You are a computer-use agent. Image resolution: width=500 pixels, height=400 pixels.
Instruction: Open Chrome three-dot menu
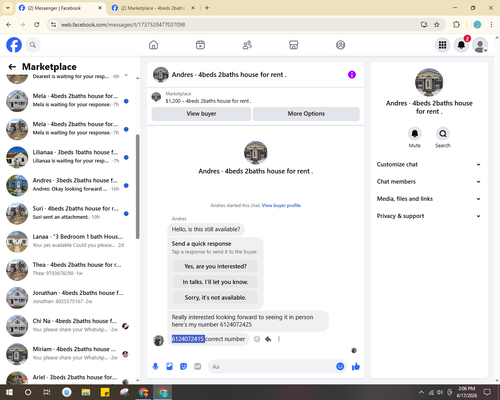click(x=491, y=25)
